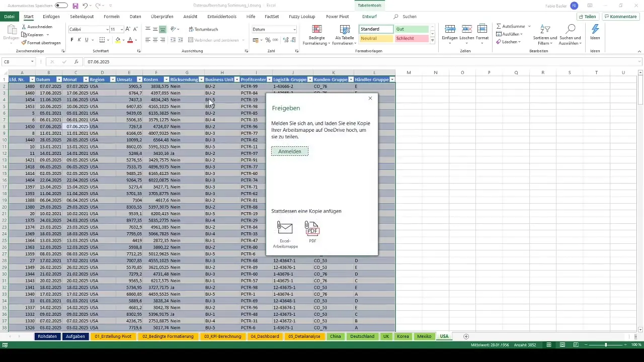Click thousands separator 000 icon
This screenshot has width=644, height=362.
(275, 40)
